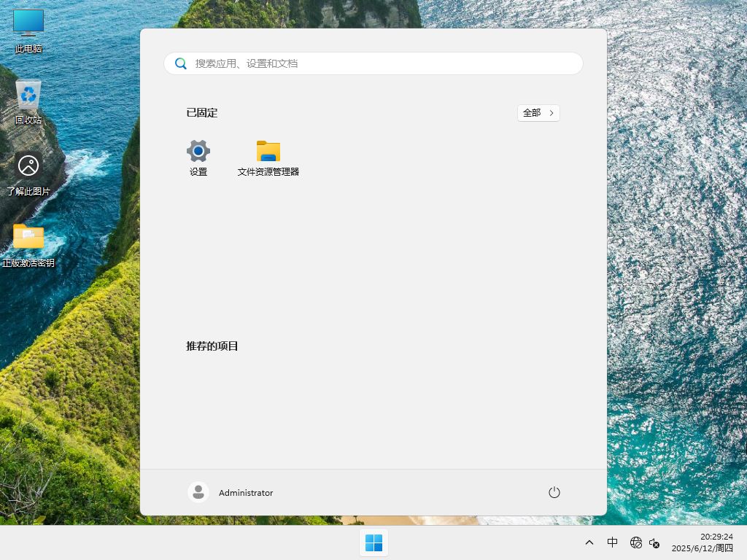747x560 pixels.
Task: Open the 正版激活密钥 folder
Action: pos(28,242)
